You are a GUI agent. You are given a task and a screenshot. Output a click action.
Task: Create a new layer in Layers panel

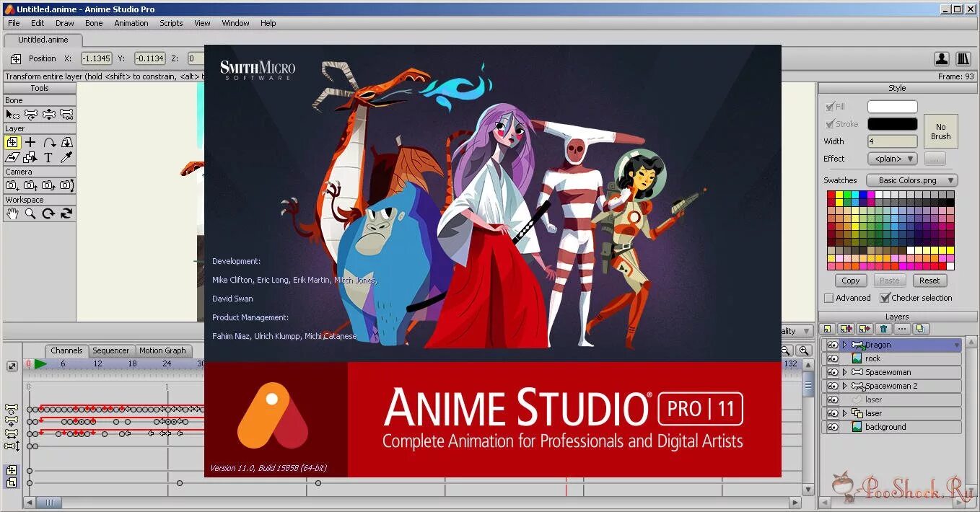pyautogui.click(x=828, y=329)
